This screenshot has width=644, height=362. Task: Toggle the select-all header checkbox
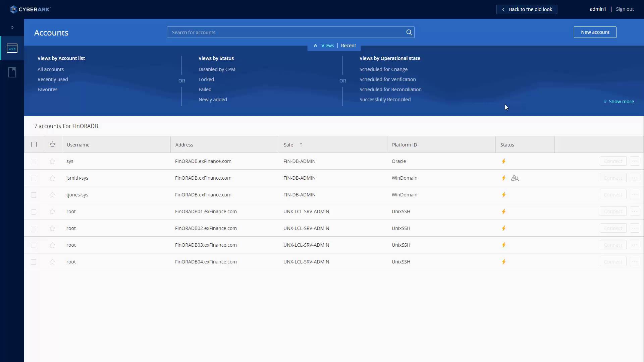[x=34, y=144]
